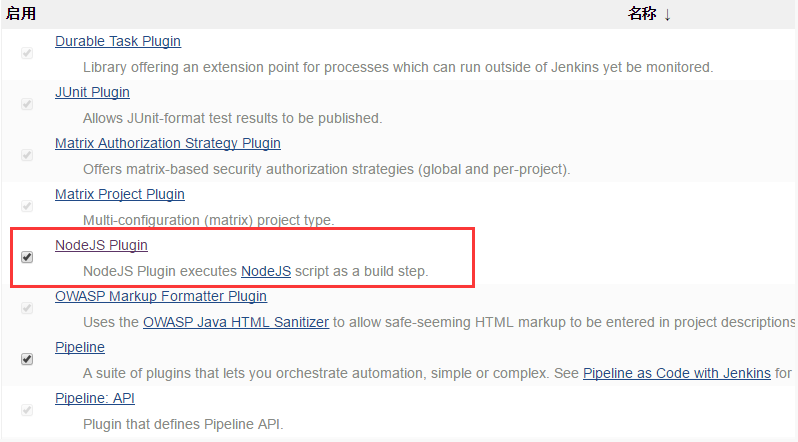Toggle the Pipeline plugin enabled checkbox
Screen dimensions: 798x442
(27, 359)
